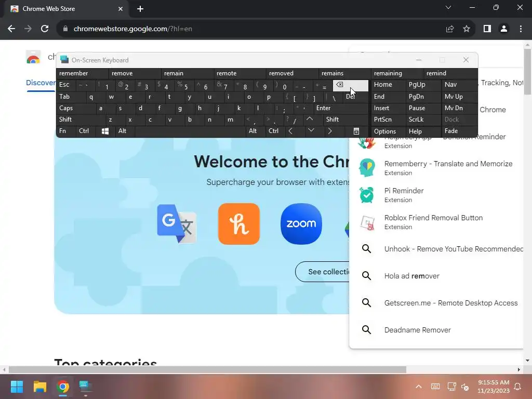Click On-Screen Keyboard taskbar icon
The width and height of the screenshot is (532, 399).
(85, 387)
